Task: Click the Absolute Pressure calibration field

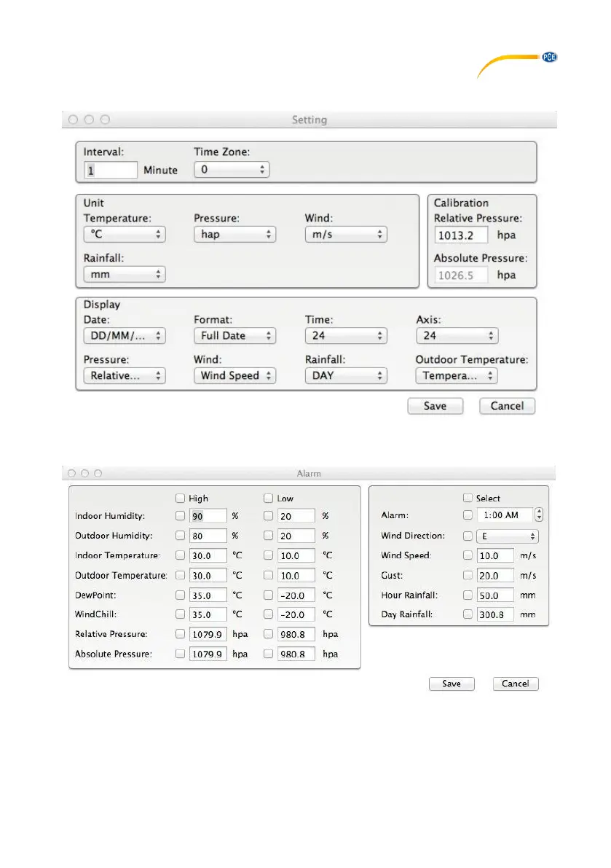Action: (x=461, y=275)
